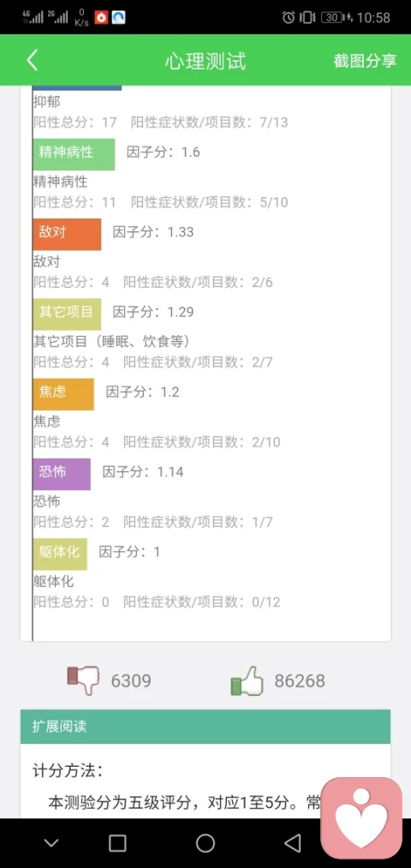This screenshot has width=411, height=868.
Task: Select the purple 恐怖 factor bar
Action: (x=62, y=474)
